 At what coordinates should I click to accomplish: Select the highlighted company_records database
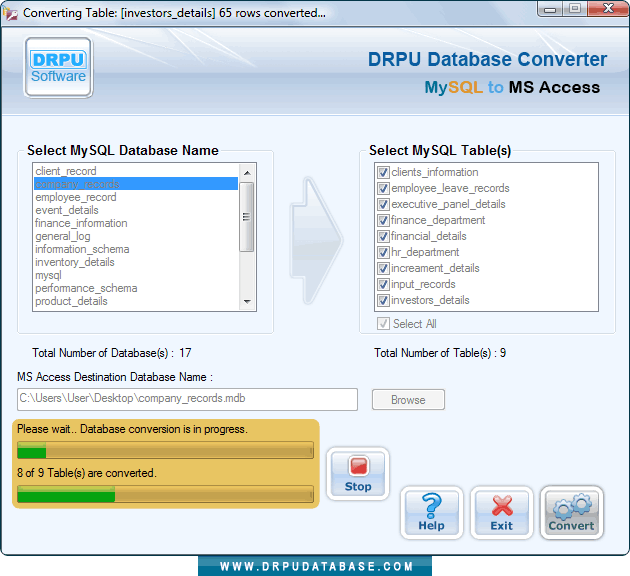tap(136, 184)
